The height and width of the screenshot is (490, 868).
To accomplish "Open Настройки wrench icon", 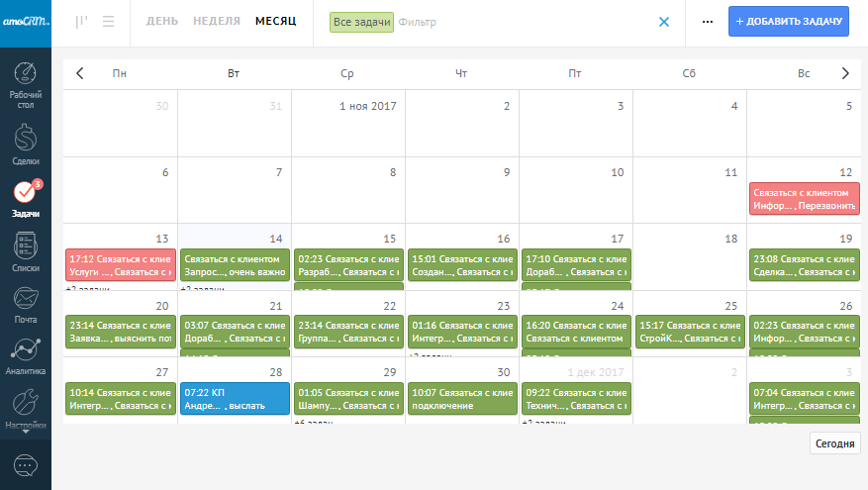I will pos(26,406).
